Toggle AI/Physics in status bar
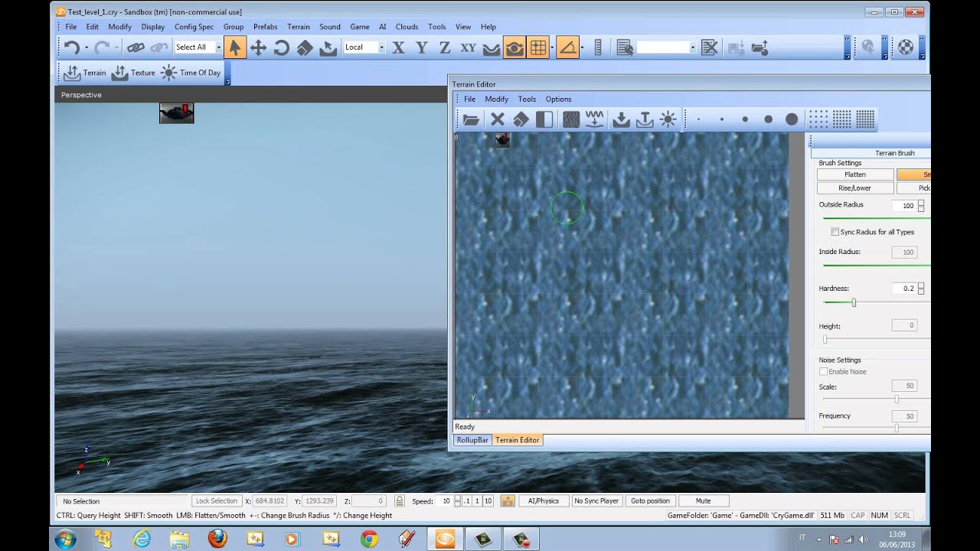The height and width of the screenshot is (551, 980). 544,500
